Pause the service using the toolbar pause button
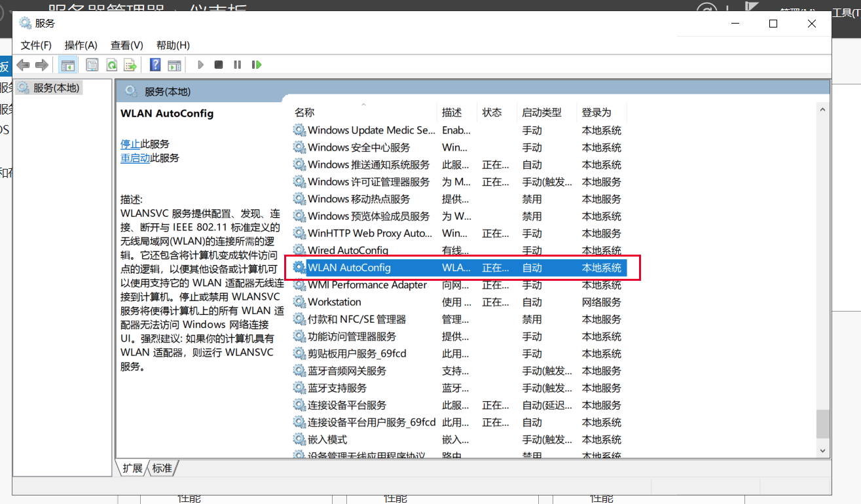 click(238, 65)
